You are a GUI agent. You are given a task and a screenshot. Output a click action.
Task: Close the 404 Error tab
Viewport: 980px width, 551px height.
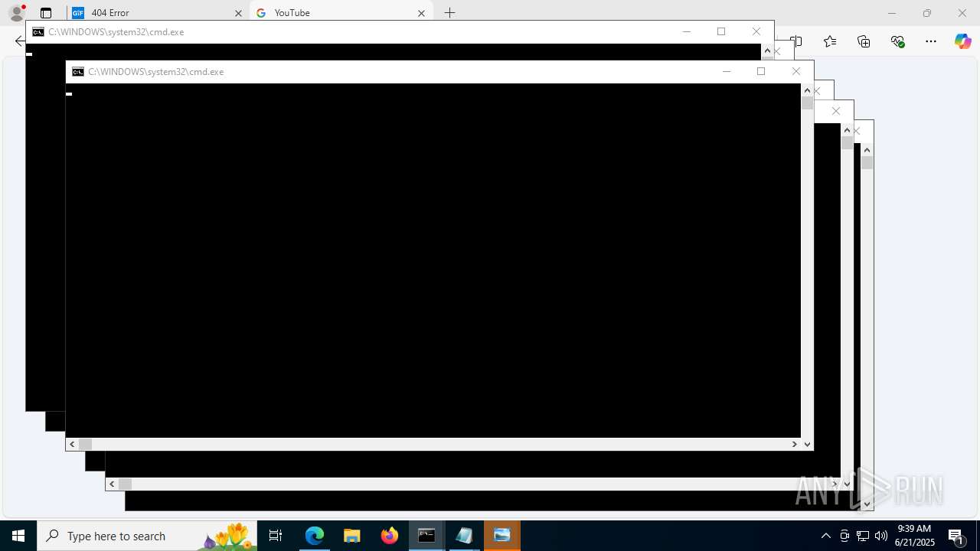click(x=238, y=13)
